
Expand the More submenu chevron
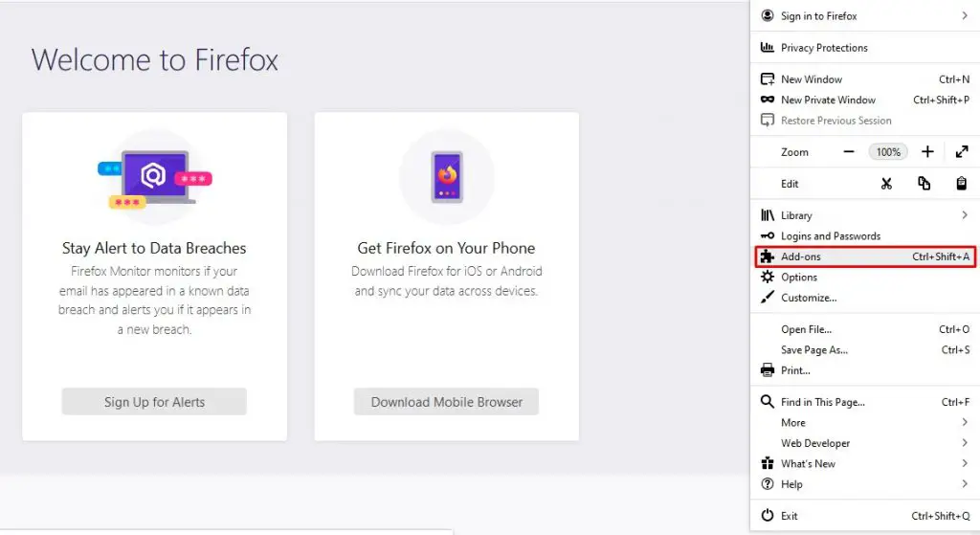965,422
